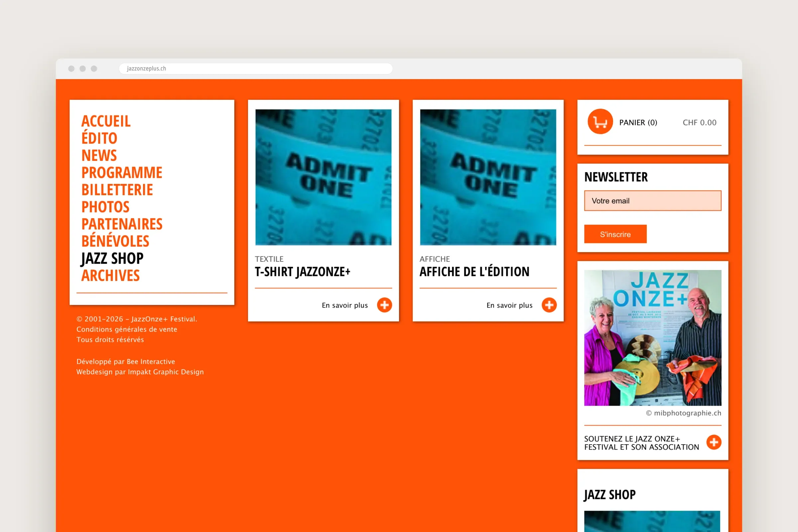This screenshot has width=798, height=532.
Task: Open the Archives menu entry
Action: pyautogui.click(x=111, y=276)
